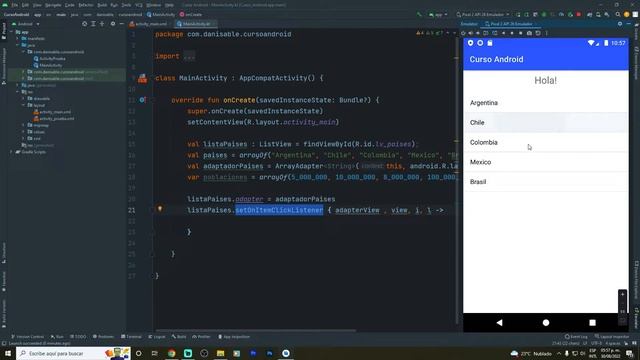The height and width of the screenshot is (360, 640).
Task: Click the emulator volume up icon
Action: click(x=471, y=33)
